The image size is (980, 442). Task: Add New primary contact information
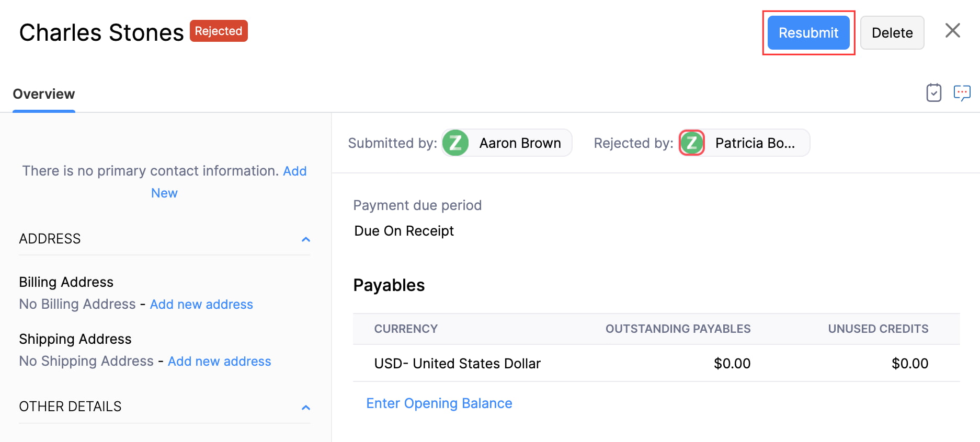click(164, 192)
